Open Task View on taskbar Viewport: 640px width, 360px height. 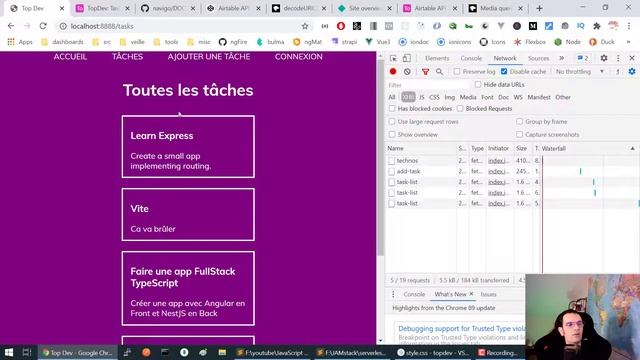[27, 352]
